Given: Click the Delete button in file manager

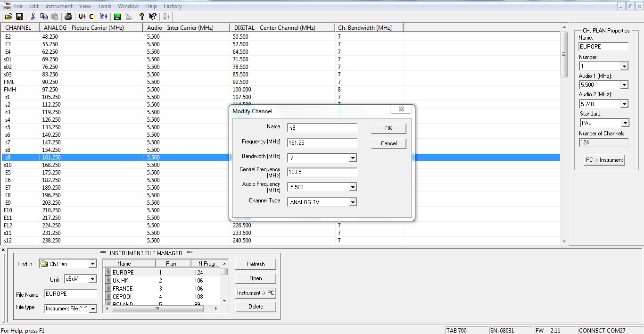Looking at the screenshot, I should pos(256,307).
